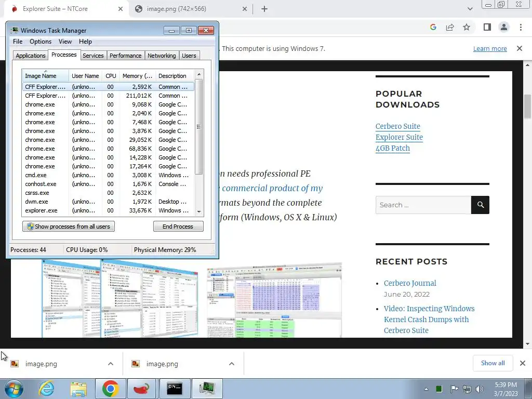
Task: Open Windows Explorer folder taskbar icon
Action: (x=78, y=389)
